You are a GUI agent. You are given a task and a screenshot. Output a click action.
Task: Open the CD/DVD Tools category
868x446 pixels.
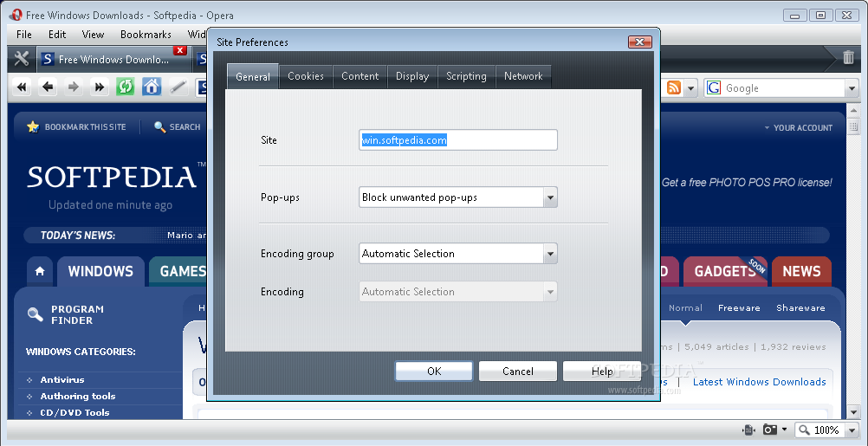(x=74, y=413)
